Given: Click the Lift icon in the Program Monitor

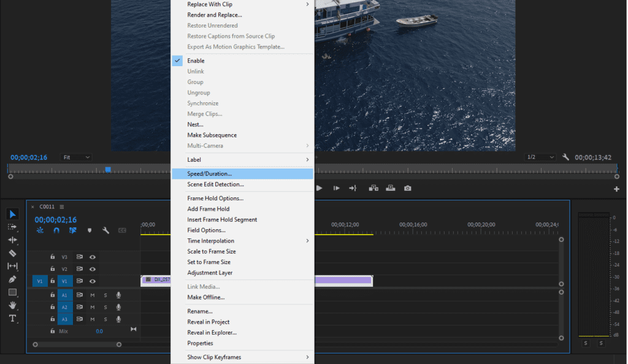Looking at the screenshot, I should [x=373, y=188].
